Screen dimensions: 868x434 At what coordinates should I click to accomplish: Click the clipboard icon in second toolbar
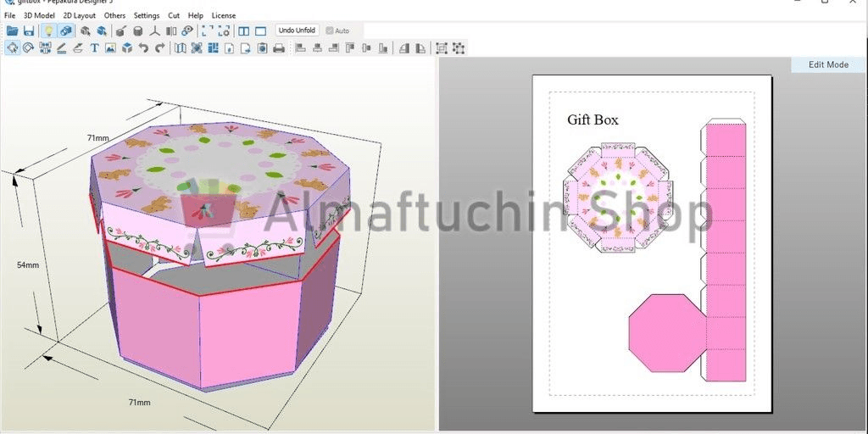pos(263,48)
